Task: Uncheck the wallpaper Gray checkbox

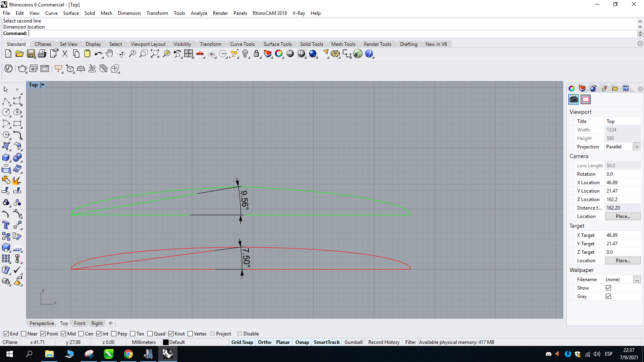Action: click(x=609, y=296)
